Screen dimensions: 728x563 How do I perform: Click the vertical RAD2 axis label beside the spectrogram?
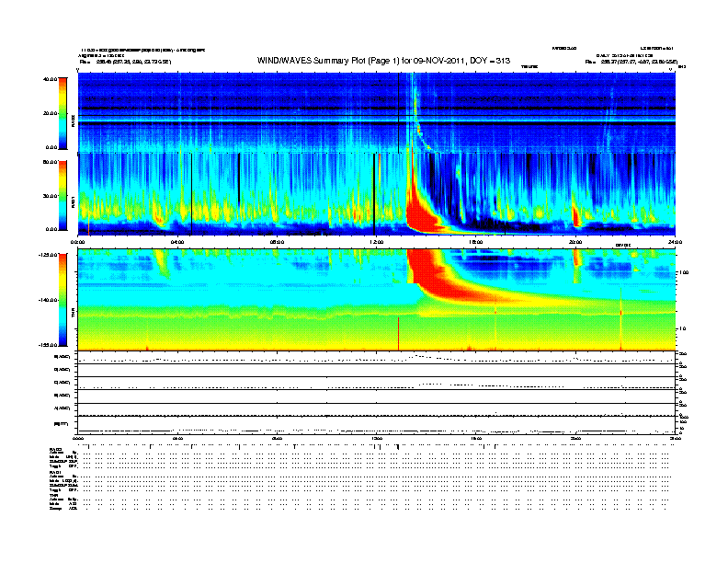coord(74,121)
